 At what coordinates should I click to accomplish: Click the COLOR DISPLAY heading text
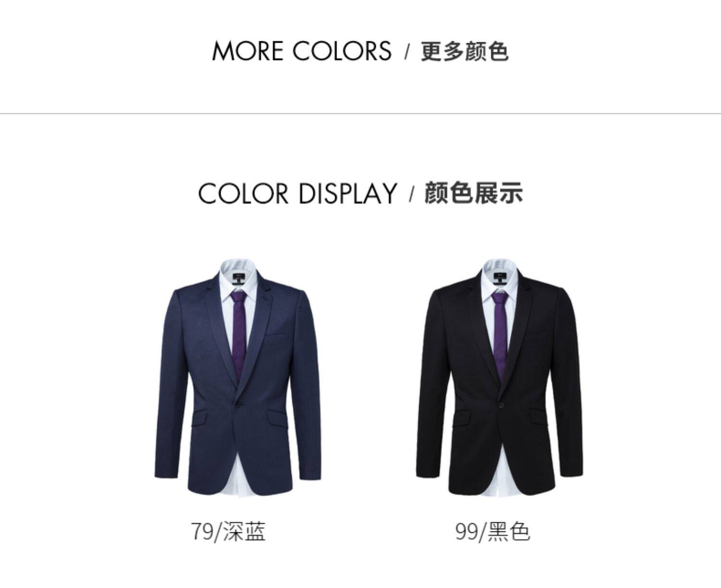[x=298, y=193]
